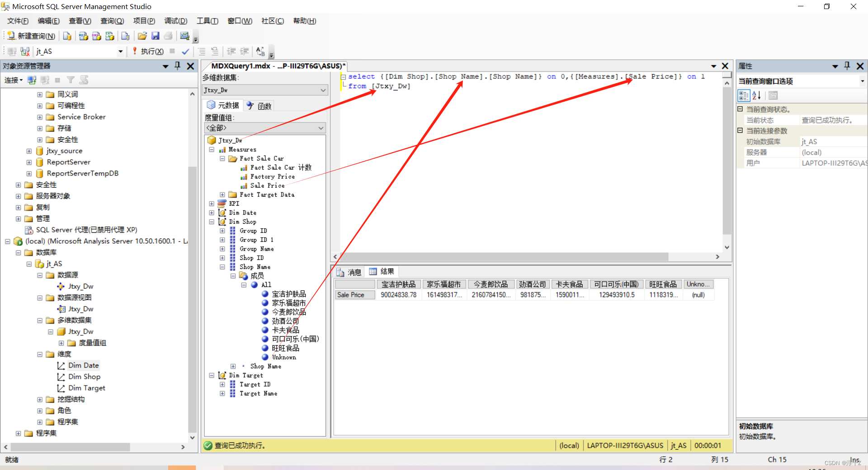The width and height of the screenshot is (868, 470).
Task: Click the Alphabetical sort icon in 属性 panel
Action: click(757, 95)
